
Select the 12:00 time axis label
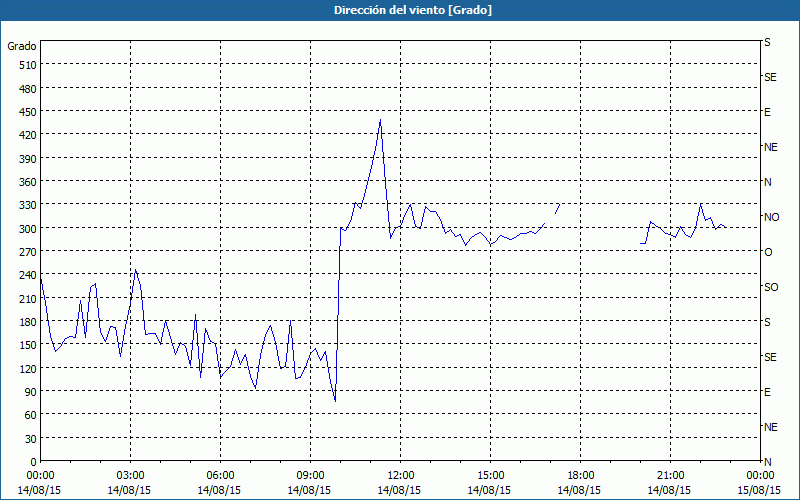pos(401,476)
